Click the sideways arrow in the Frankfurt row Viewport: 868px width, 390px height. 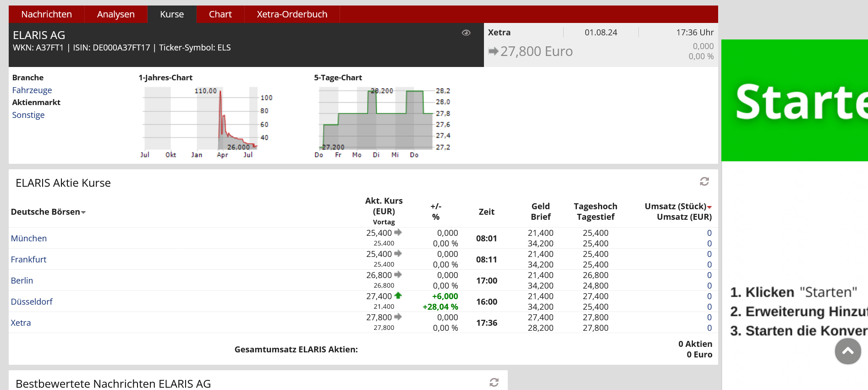tap(398, 254)
